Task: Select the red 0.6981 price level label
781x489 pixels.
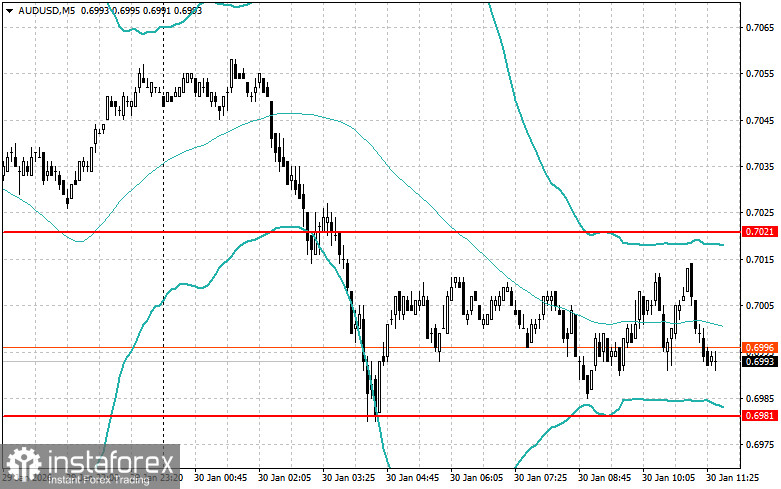Action: (x=760, y=416)
